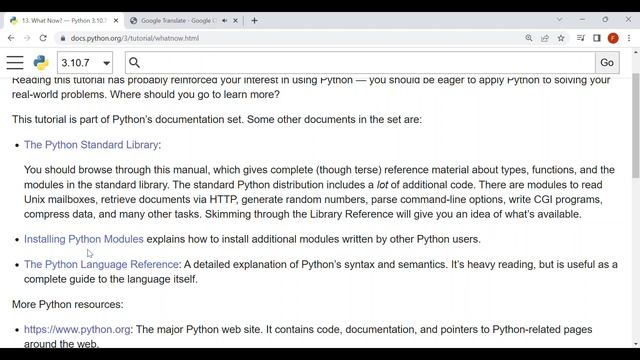This screenshot has height=360, width=640.
Task: Click the search magnifier in docs search
Action: pyautogui.click(x=134, y=62)
